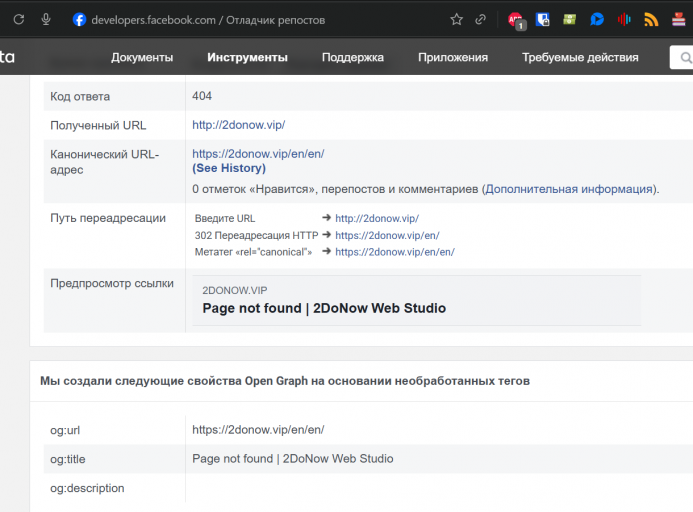Reload the page with the refresh icon
The image size is (693, 512).
click(19, 19)
